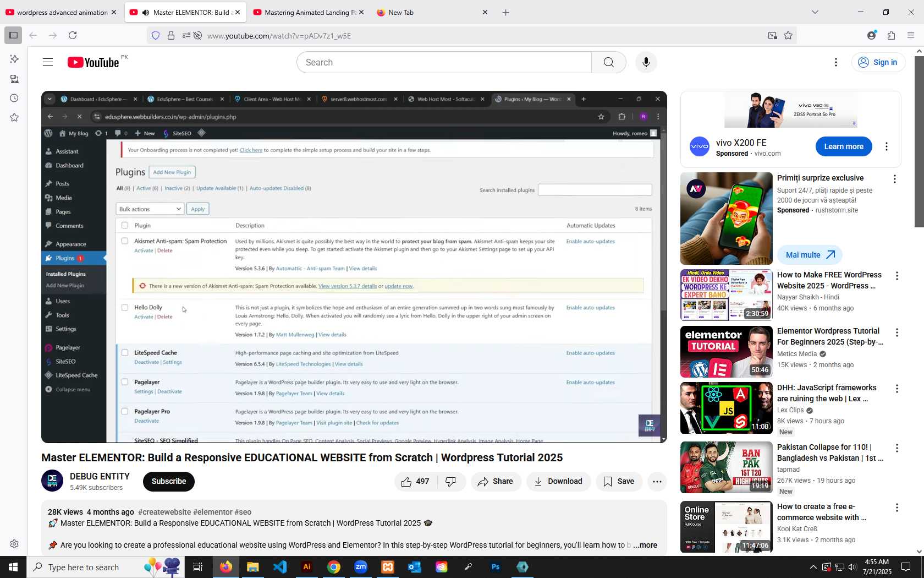Viewport: 924px width, 578px height.
Task: Open the Online Store e-commerce video thumbnail
Action: tap(726, 527)
